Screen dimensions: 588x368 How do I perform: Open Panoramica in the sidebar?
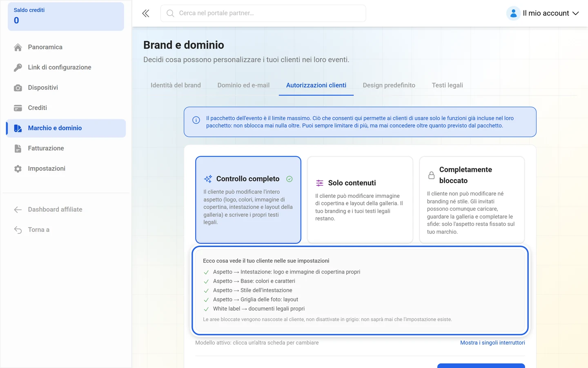[66, 47]
